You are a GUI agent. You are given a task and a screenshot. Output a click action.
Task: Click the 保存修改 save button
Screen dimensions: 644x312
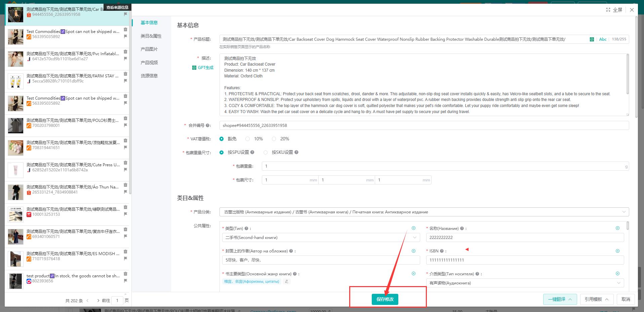(385, 299)
